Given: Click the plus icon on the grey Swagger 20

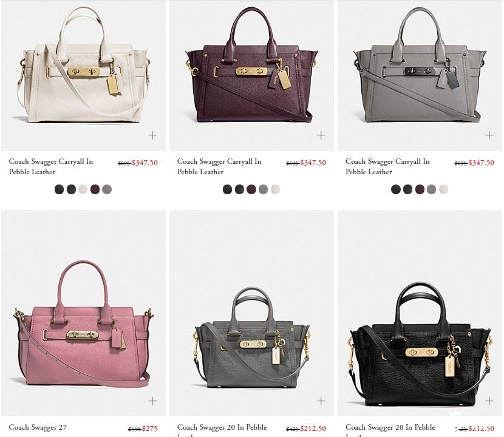Looking at the screenshot, I should (321, 401).
